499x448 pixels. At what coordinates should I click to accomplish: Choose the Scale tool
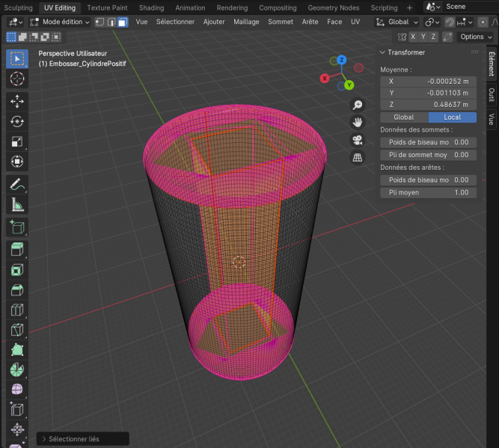point(16,141)
